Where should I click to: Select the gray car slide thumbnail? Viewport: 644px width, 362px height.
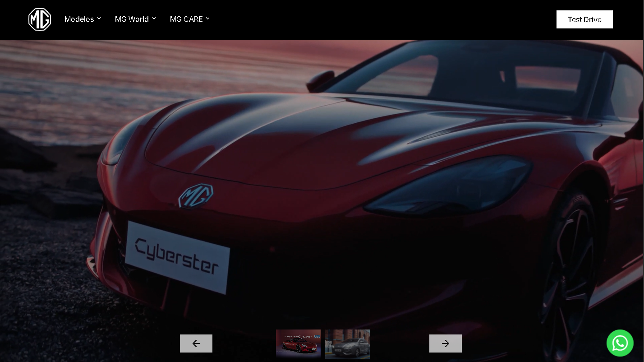click(347, 344)
